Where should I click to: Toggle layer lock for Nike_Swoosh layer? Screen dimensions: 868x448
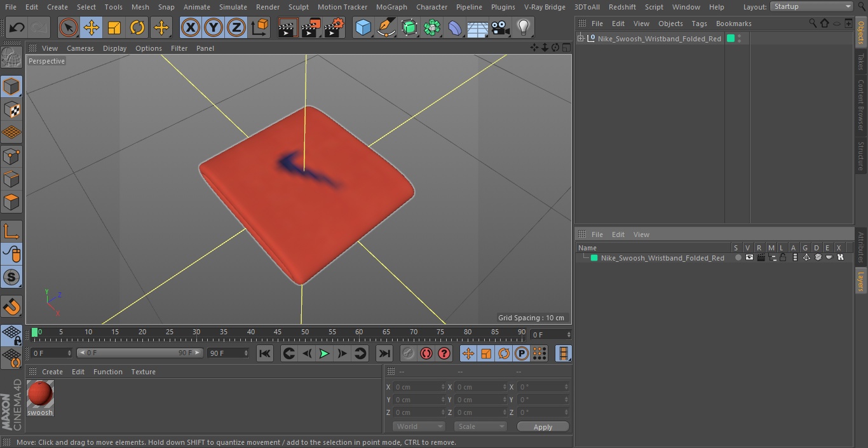point(783,257)
